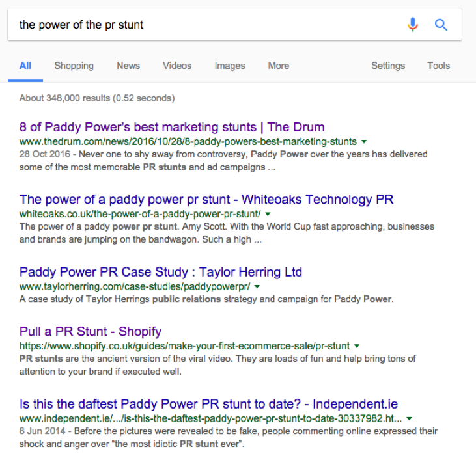Open the News results tab
This screenshot has height=460, width=476.
[x=128, y=66]
